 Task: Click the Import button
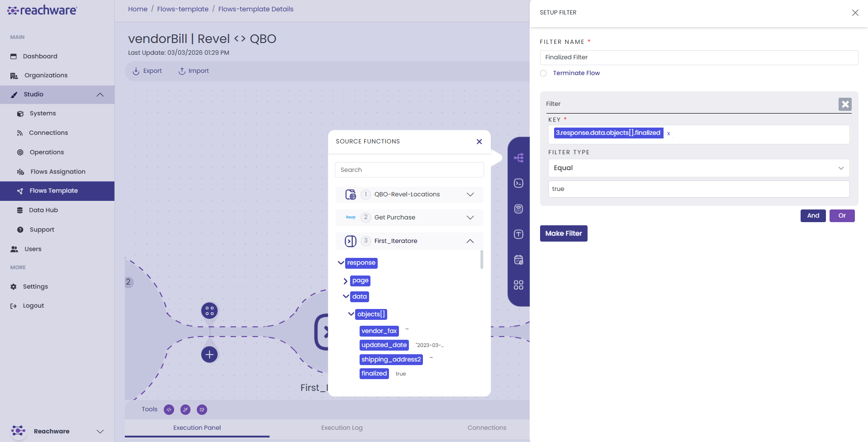click(x=194, y=71)
